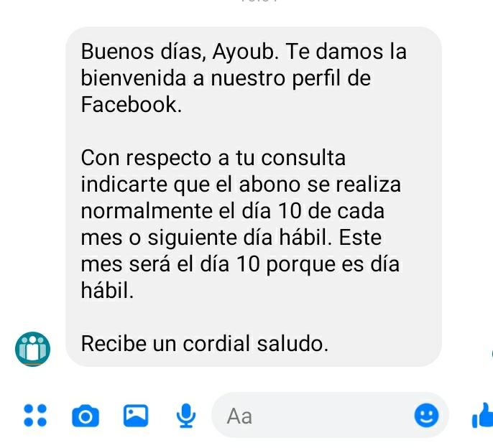This screenshot has width=493, height=448.
Task: Open the sender's teal profile avatar
Action: [x=33, y=349]
